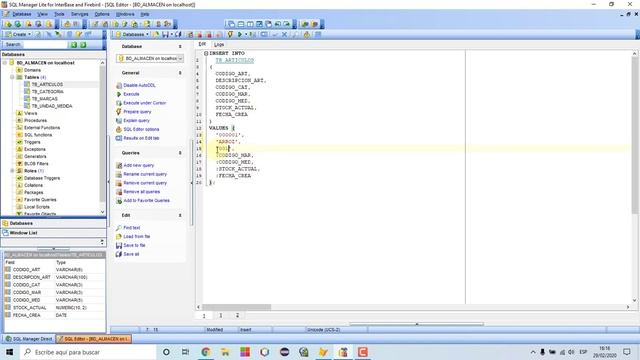
Task: Collapse the INSERT INTO code fold marker
Action: click(206, 53)
